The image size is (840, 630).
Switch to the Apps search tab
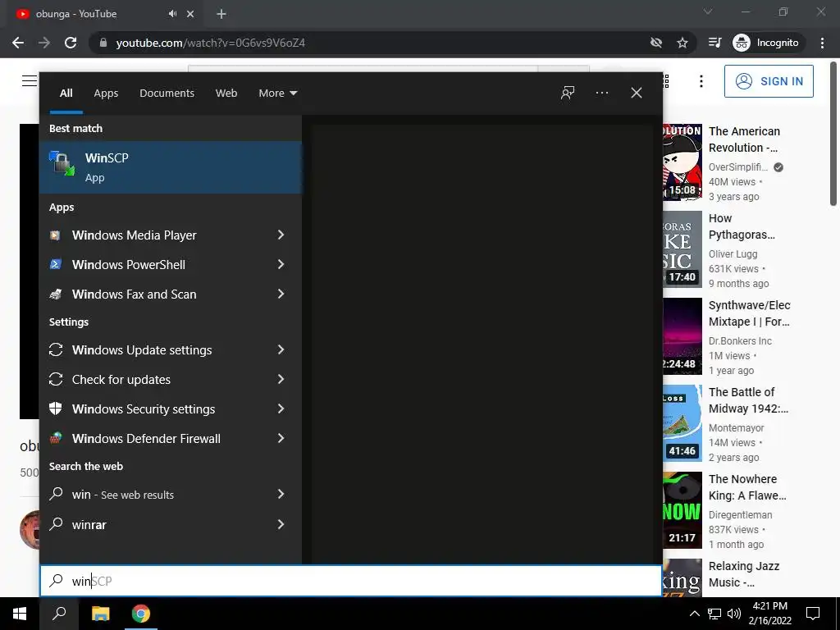106,94
